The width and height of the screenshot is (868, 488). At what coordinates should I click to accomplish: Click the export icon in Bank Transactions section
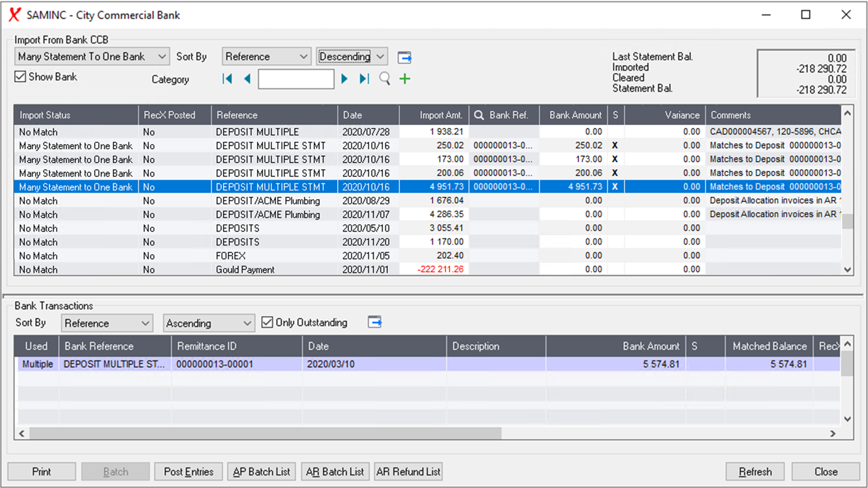pos(374,322)
